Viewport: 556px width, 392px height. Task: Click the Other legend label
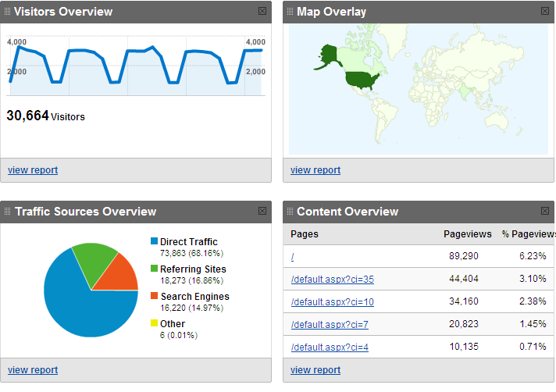click(173, 323)
